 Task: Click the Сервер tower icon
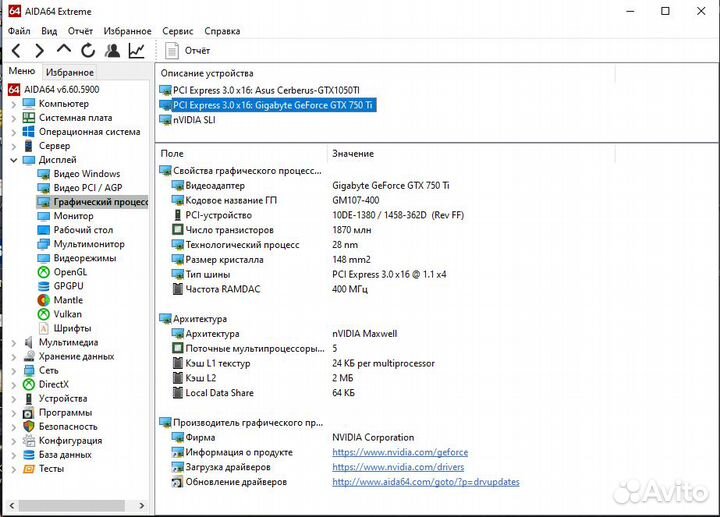tap(29, 146)
